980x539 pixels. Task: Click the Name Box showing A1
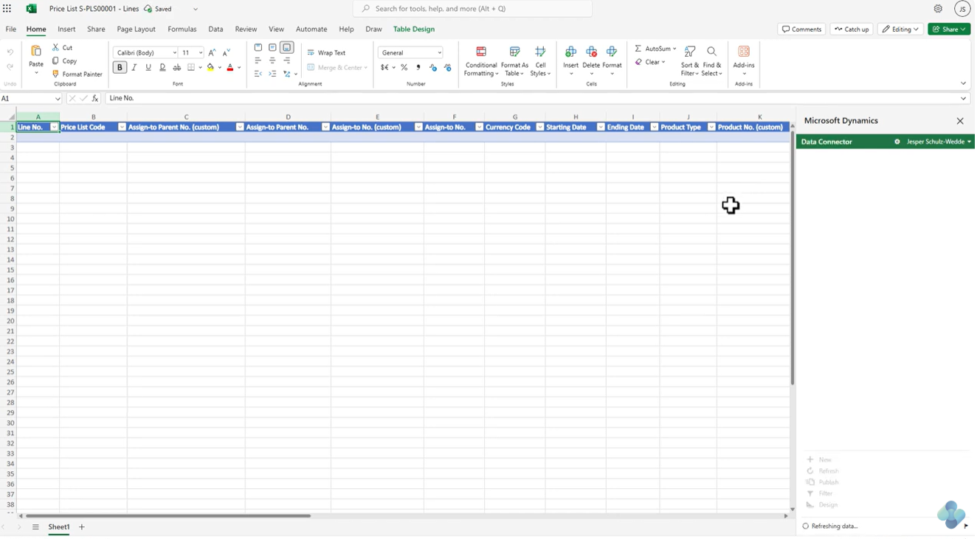pyautogui.click(x=31, y=98)
